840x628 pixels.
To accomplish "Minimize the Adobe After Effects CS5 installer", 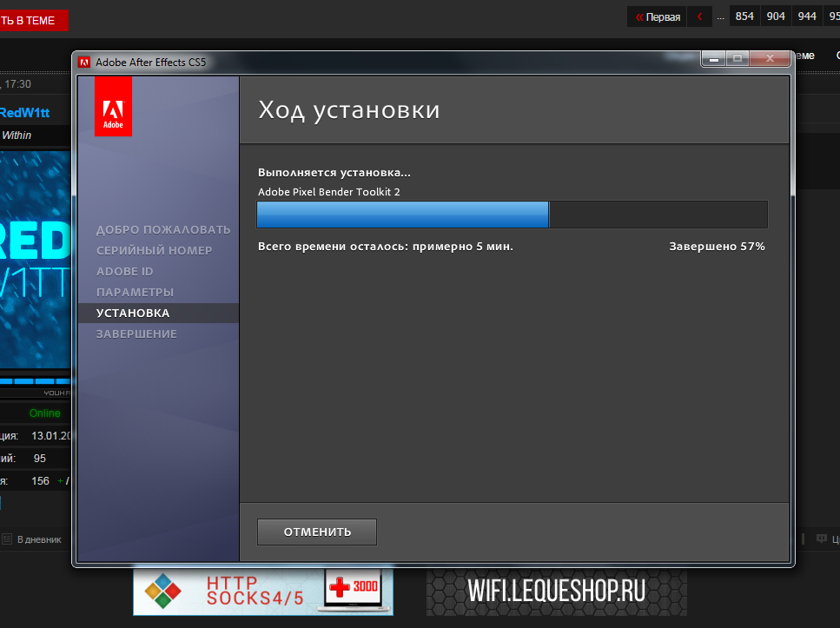I will 713,58.
